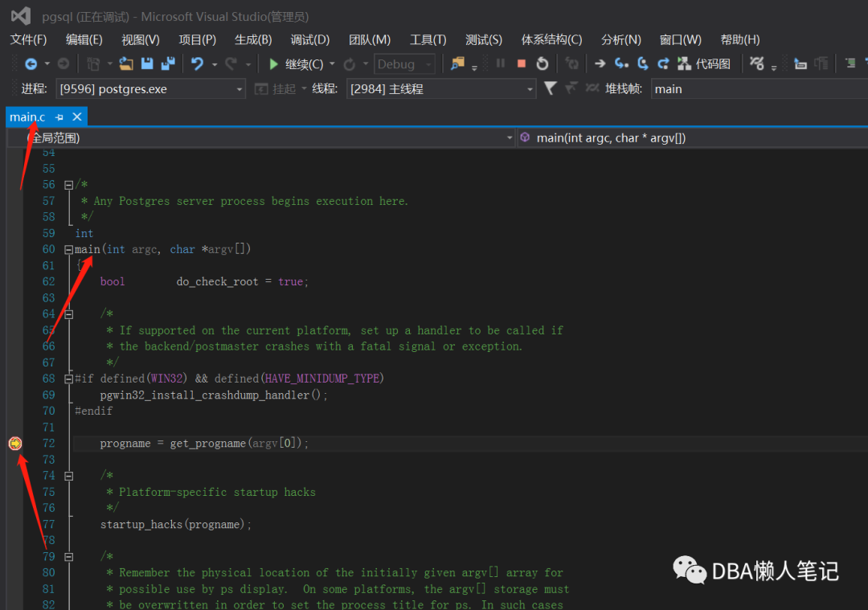The image size is (868, 610).
Task: Open the 生成(B) menu
Action: click(x=252, y=39)
